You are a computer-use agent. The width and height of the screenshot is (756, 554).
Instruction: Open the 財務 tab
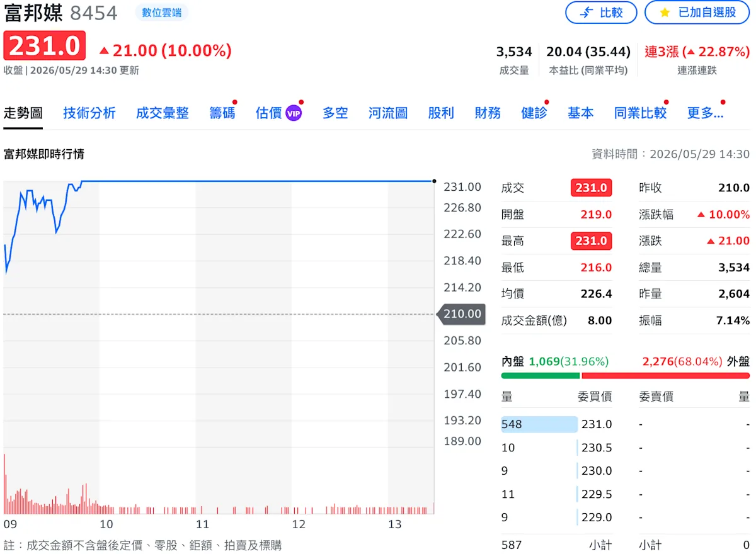(488, 113)
